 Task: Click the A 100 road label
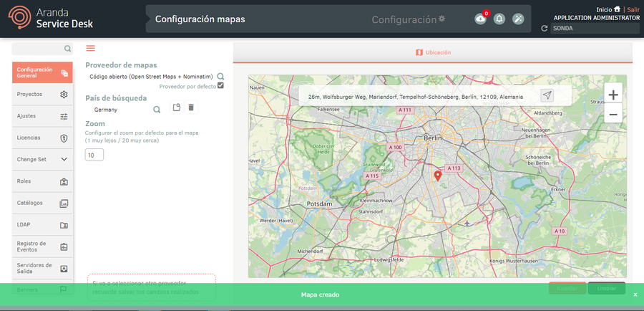pyautogui.click(x=396, y=148)
